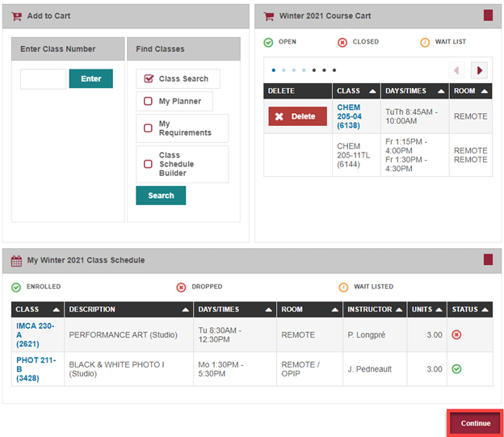The width and height of the screenshot is (504, 437).
Task: Sort cart by DAYS/TIMES column arrow
Action: click(441, 91)
